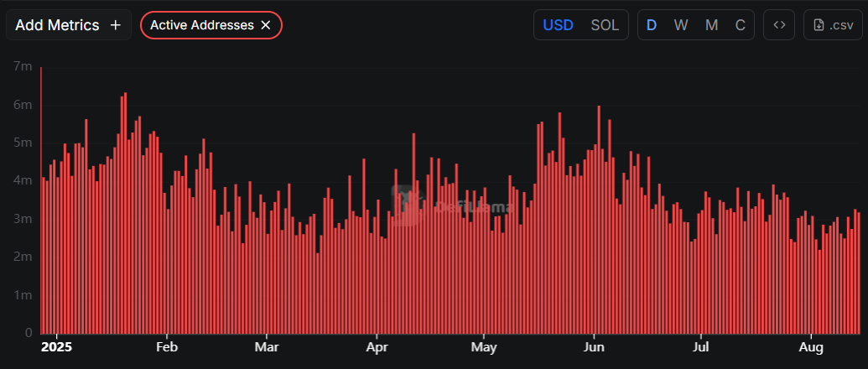Click the 7m label on the y-axis
Viewport: 868px width, 369px height.
[x=22, y=66]
